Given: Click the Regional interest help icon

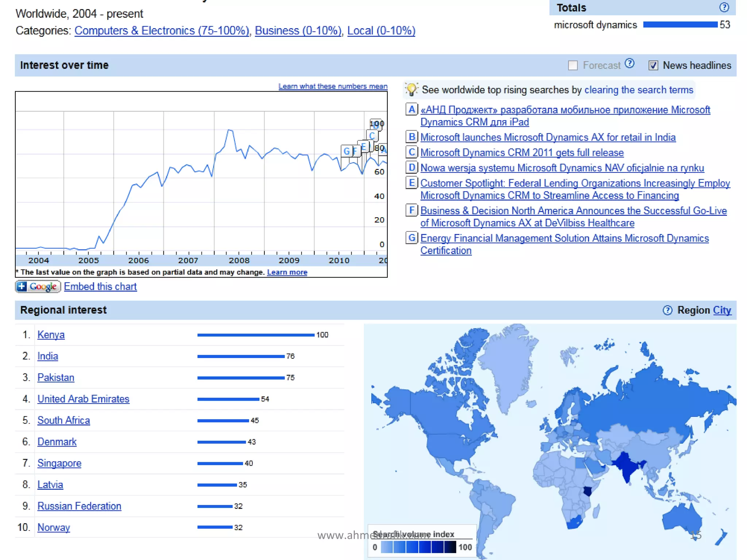Looking at the screenshot, I should (x=667, y=310).
